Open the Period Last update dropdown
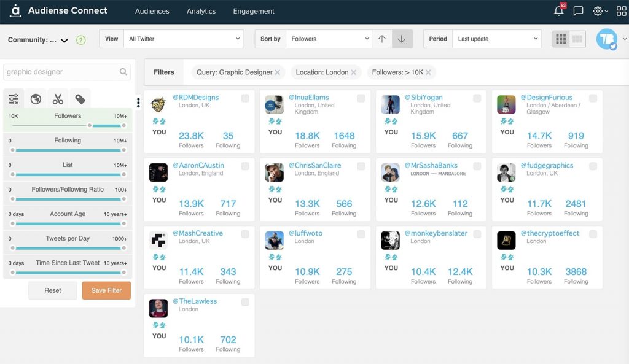629x364 pixels. (496, 39)
